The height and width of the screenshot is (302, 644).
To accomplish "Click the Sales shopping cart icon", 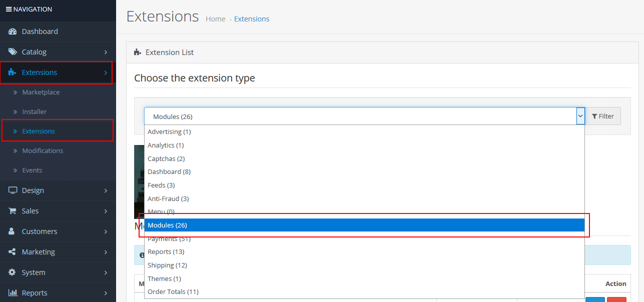I will 13,211.
